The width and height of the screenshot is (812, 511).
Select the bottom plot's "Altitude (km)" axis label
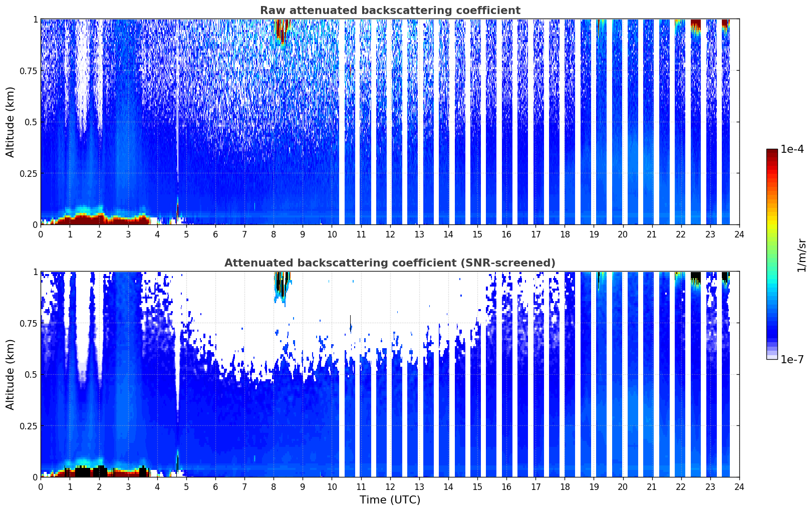tap(11, 374)
